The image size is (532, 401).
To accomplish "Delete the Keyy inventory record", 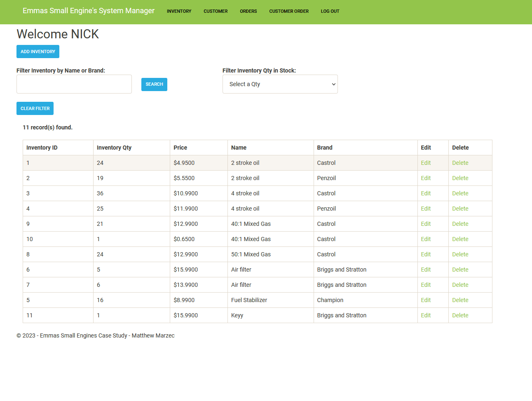I will 460,315.
